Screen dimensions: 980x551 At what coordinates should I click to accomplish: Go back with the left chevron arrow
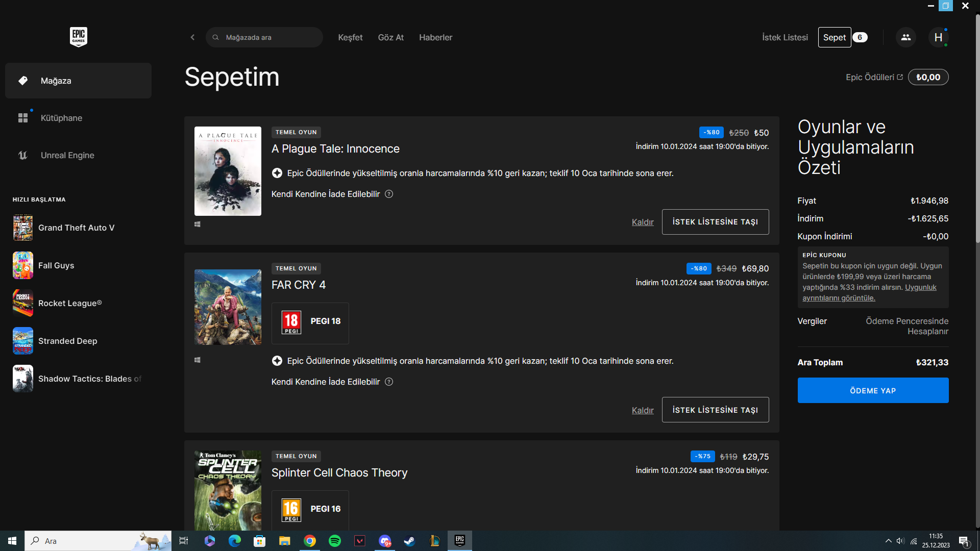coord(192,37)
